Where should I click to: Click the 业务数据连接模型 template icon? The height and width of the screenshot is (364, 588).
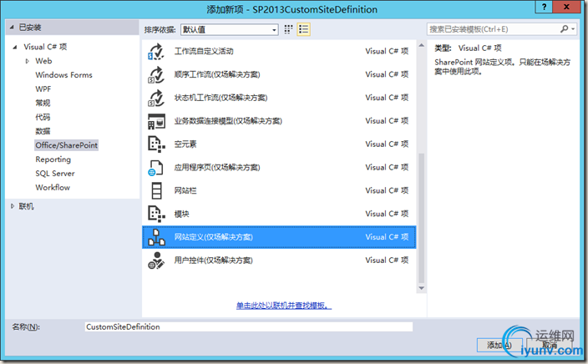point(156,121)
